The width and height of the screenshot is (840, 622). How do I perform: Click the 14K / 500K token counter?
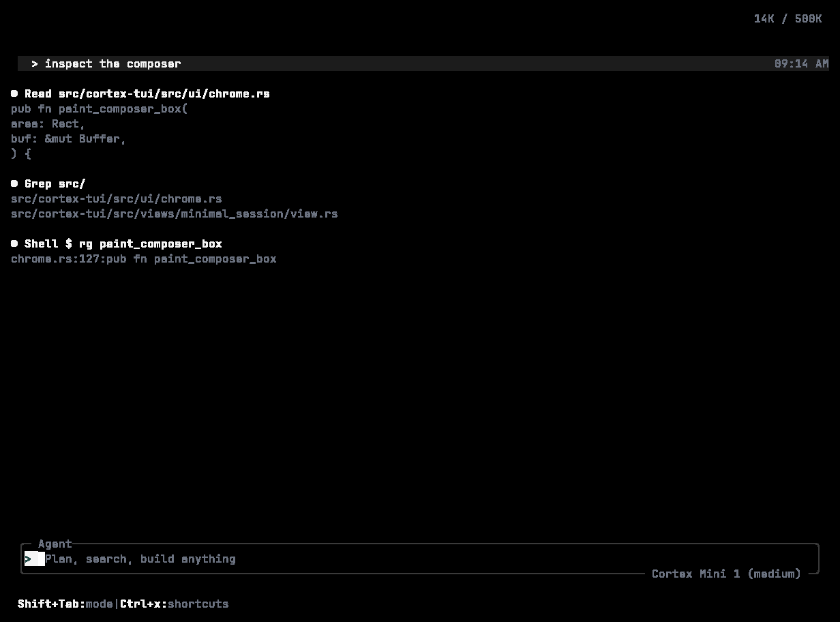click(788, 18)
